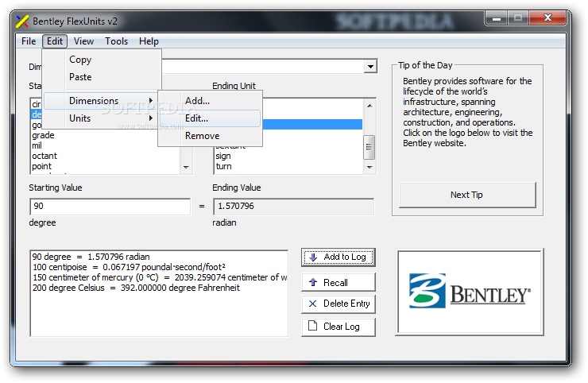Expand the Dimensions submenu
Image resolution: width=588 pixels, height=383 pixels.
[x=100, y=101]
